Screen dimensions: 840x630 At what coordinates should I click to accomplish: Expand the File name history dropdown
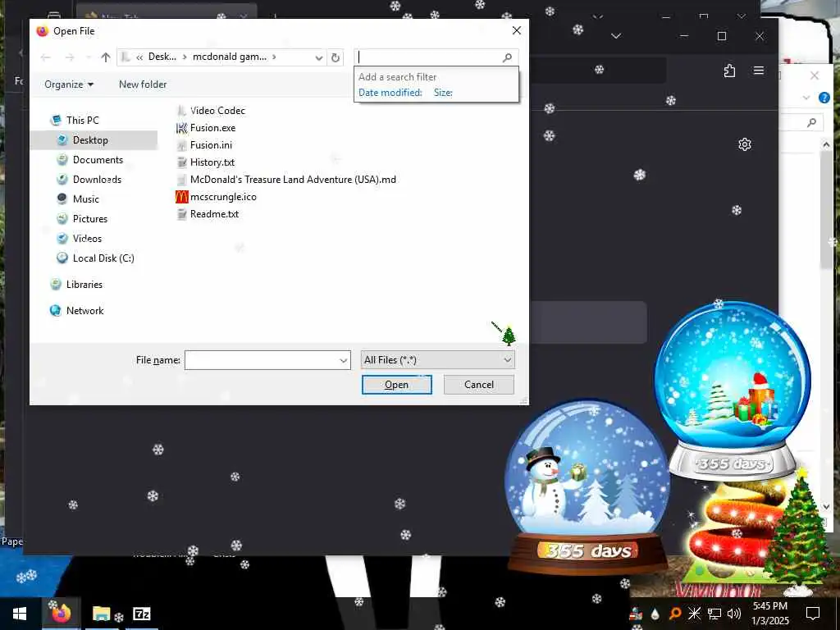[x=344, y=360]
